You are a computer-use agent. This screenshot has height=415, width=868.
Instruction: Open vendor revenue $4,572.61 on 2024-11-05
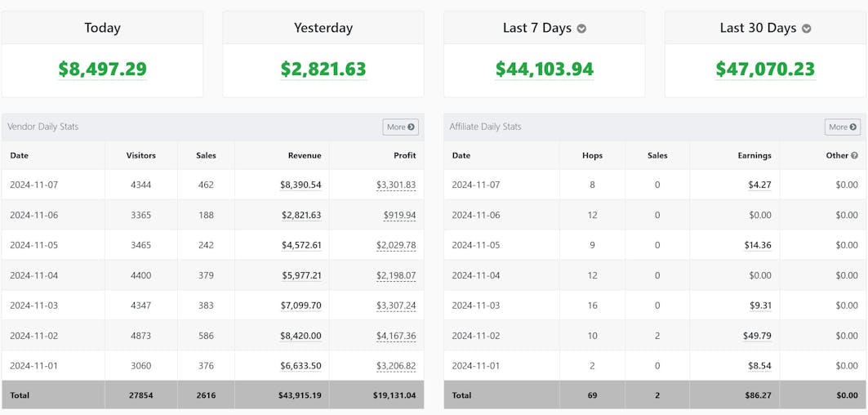pyautogui.click(x=300, y=246)
